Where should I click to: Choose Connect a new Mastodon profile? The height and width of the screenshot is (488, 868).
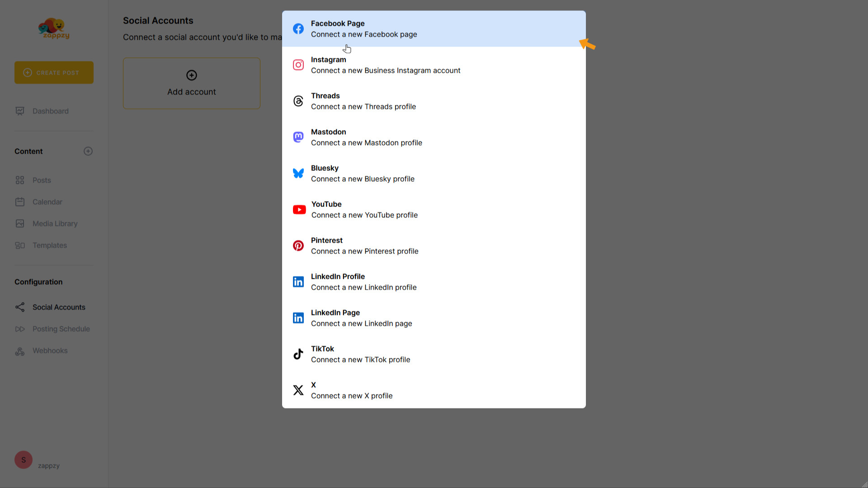tap(434, 137)
